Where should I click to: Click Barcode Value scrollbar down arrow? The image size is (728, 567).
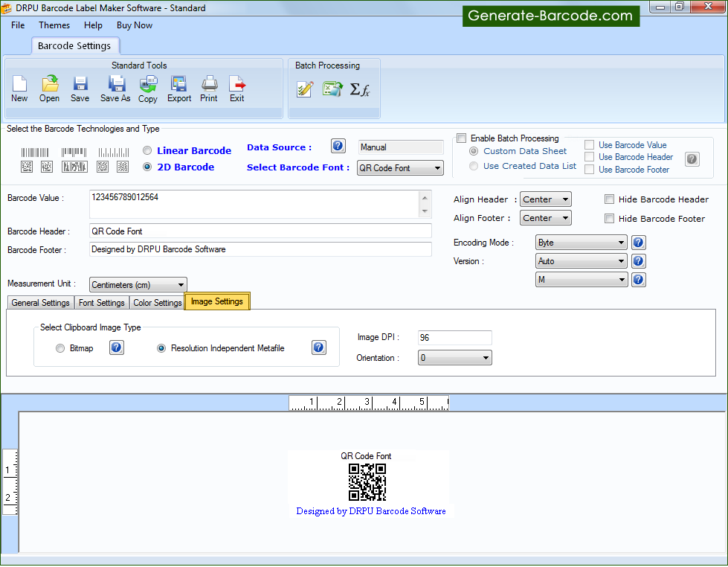pyautogui.click(x=425, y=211)
